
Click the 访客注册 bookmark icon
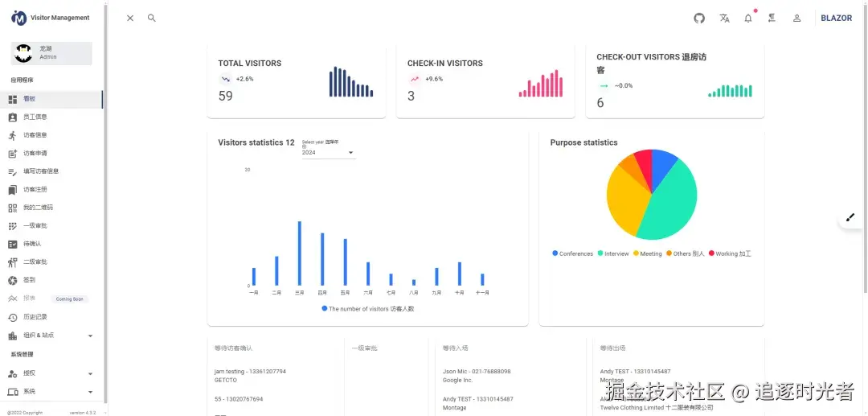[13, 190]
